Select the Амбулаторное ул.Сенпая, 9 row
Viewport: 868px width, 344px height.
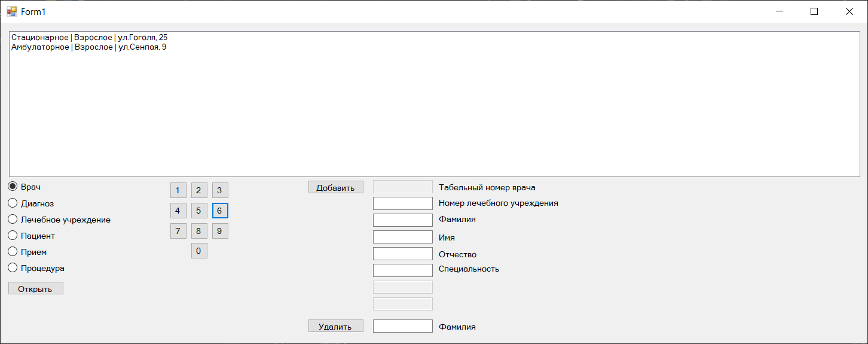[x=435, y=47]
